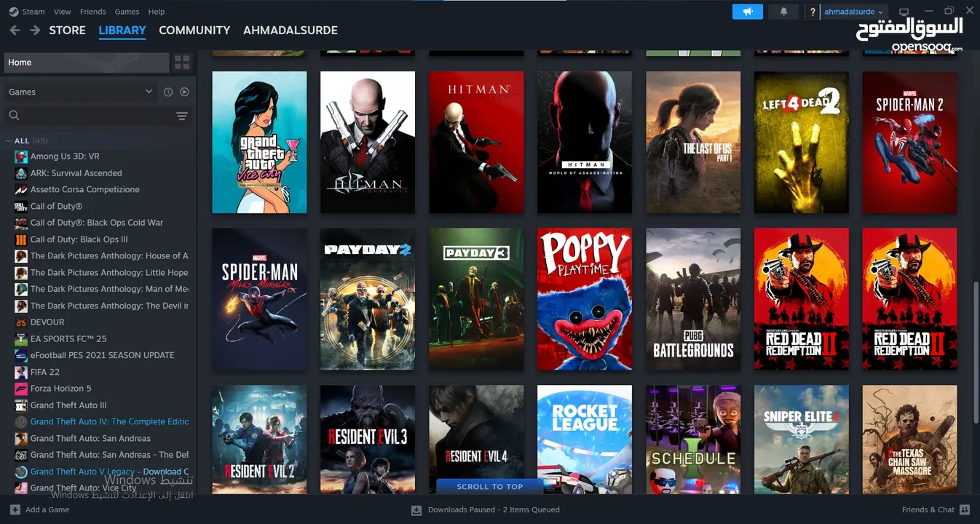Click the Steam announcements megaphone button
This screenshot has height=524, width=980.
coord(747,12)
